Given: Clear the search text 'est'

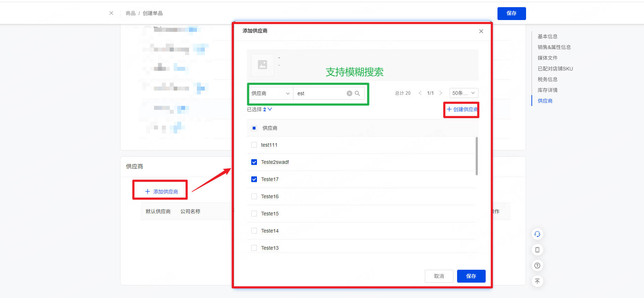Looking at the screenshot, I should [349, 93].
